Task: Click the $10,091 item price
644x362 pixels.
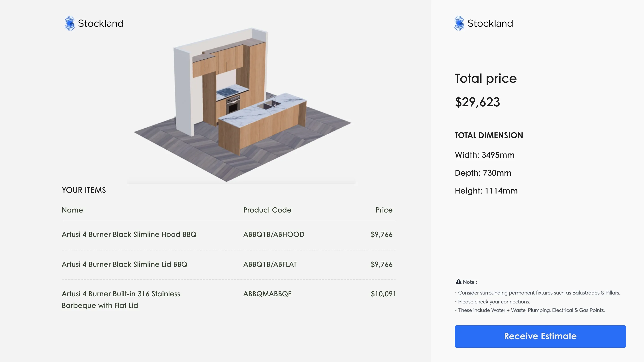Action: pos(383,294)
